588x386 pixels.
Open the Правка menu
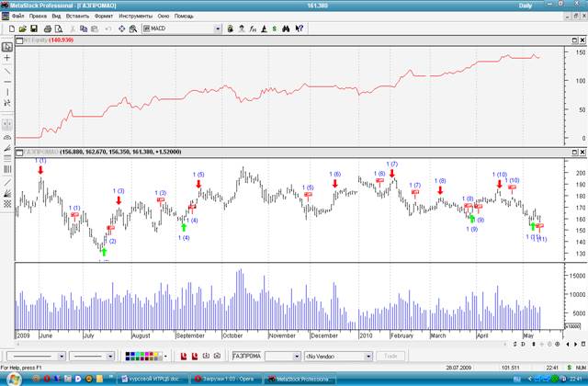pyautogui.click(x=38, y=17)
